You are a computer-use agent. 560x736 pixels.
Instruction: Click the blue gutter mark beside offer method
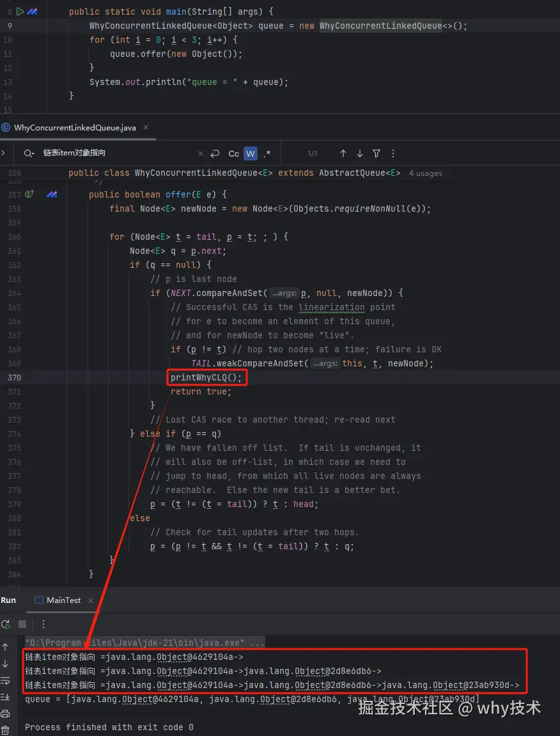coord(52,194)
